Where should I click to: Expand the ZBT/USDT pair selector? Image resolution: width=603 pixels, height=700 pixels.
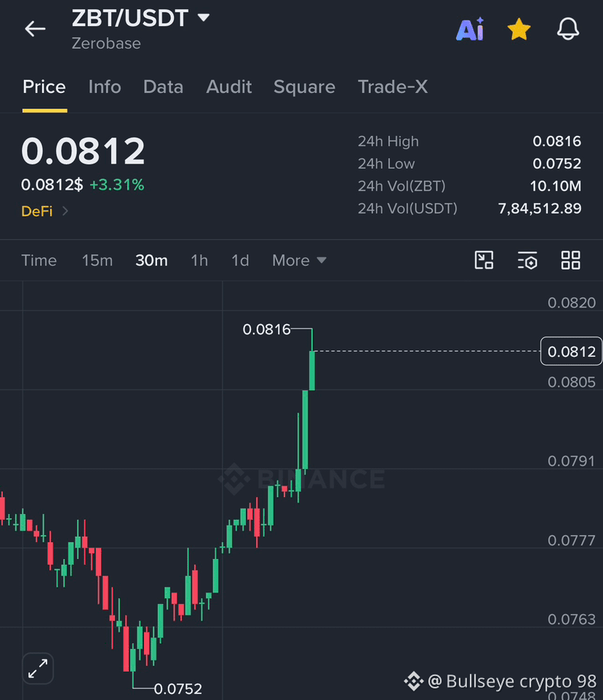[x=204, y=18]
